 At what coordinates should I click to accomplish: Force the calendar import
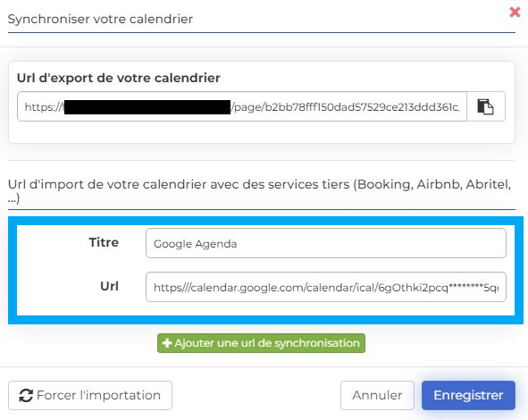pyautogui.click(x=90, y=395)
